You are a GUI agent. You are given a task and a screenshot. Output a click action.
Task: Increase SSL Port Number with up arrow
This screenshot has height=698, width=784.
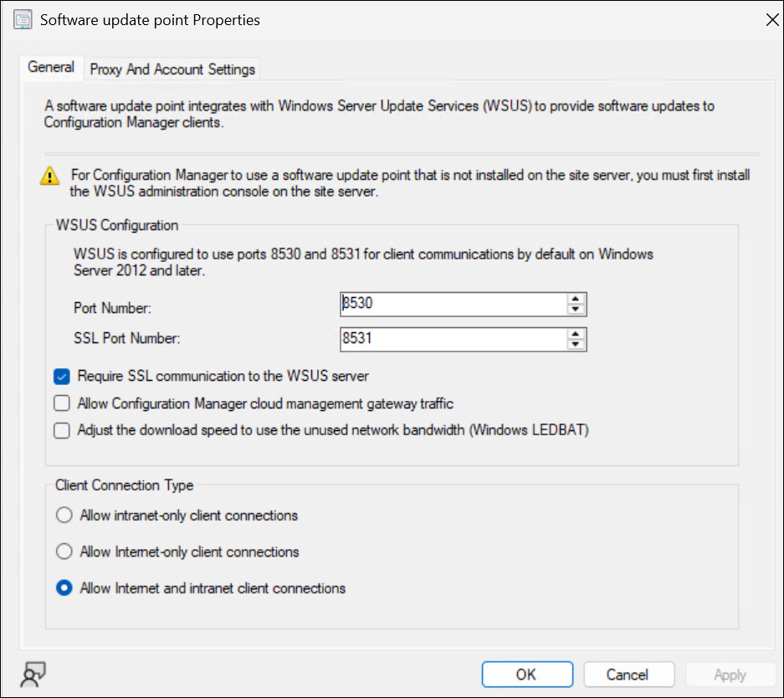[575, 334]
